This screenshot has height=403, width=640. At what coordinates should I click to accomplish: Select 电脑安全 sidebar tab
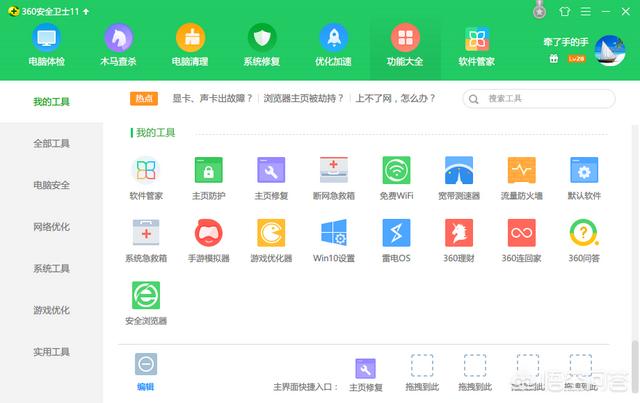51,185
